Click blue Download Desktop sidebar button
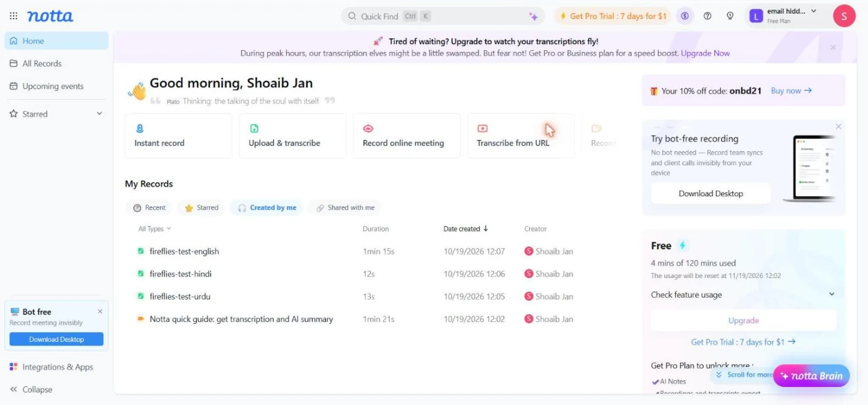 tap(56, 339)
